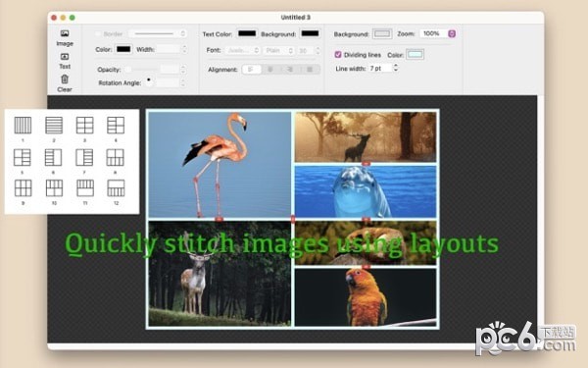588x368 pixels.
Task: Choose layout thumbnail number 12
Action: 116,188
